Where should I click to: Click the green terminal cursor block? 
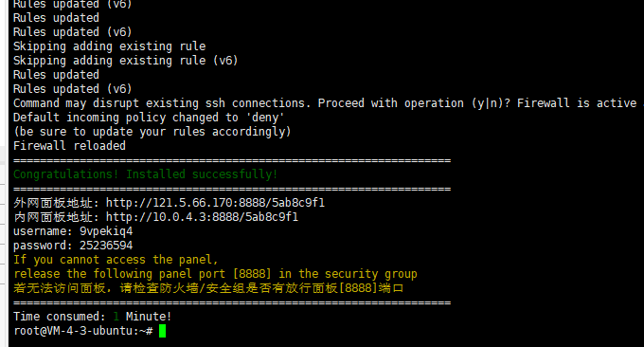tap(162, 331)
